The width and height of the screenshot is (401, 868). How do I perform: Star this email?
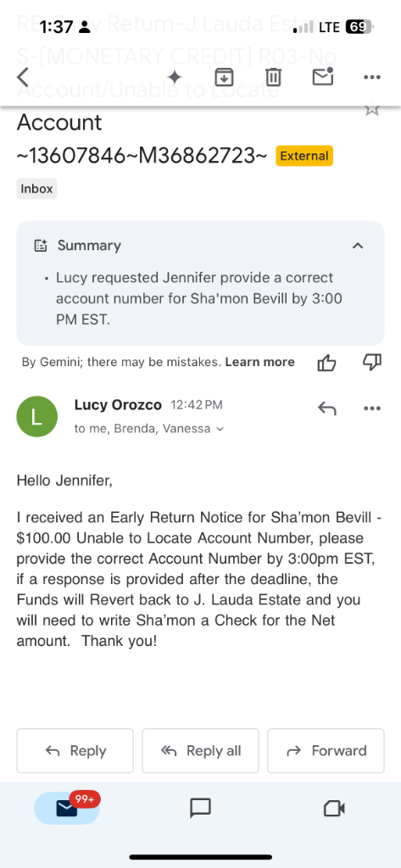click(x=372, y=109)
